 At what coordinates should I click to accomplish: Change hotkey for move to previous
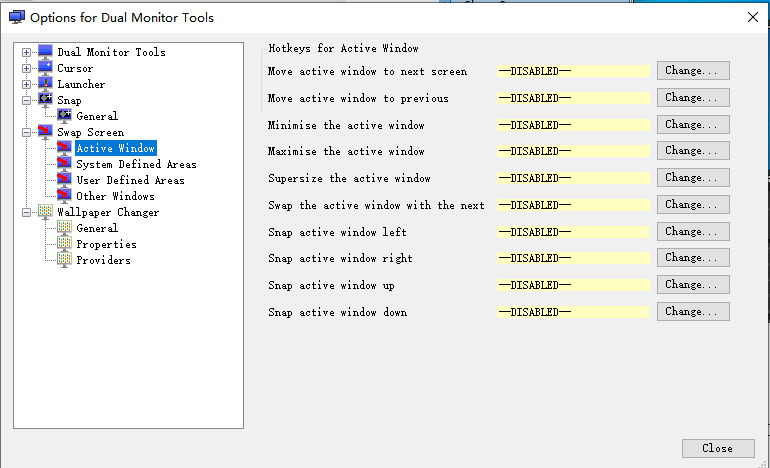pos(693,98)
